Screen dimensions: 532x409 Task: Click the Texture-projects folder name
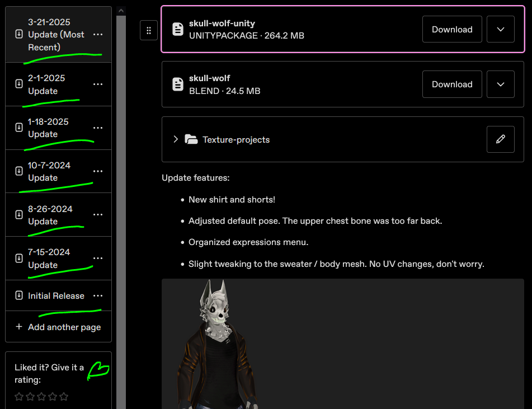point(236,139)
